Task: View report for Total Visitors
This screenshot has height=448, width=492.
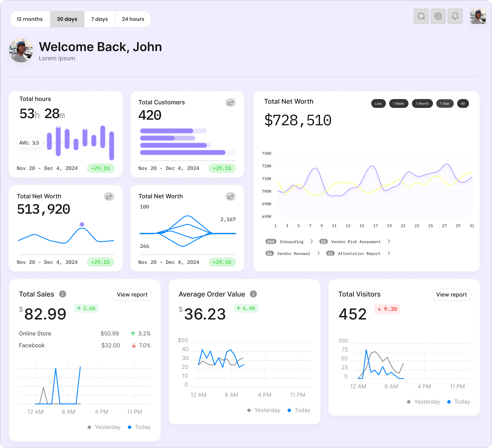Action: pos(451,295)
